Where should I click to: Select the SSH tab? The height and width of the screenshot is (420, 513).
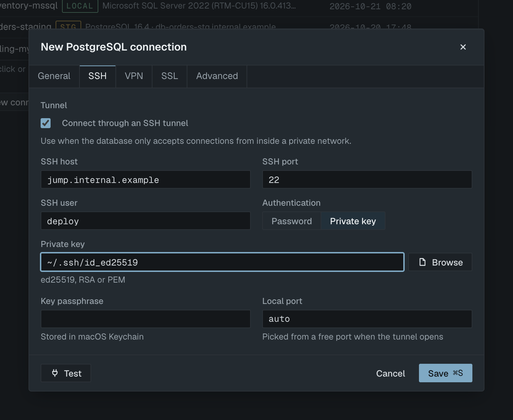[98, 76]
